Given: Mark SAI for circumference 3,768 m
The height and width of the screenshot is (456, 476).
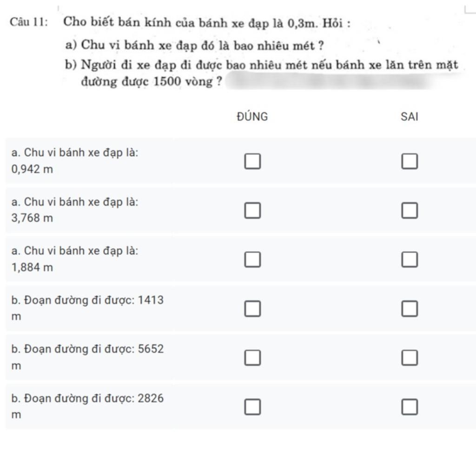Looking at the screenshot, I should [x=410, y=210].
